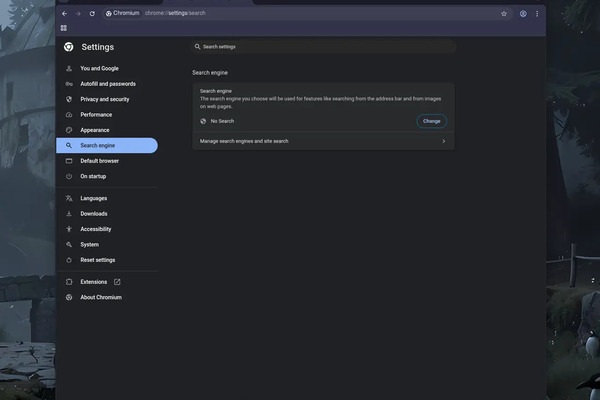Screen dimensions: 600x400
Task: Open About Chromium page
Action: pyautogui.click(x=101, y=297)
